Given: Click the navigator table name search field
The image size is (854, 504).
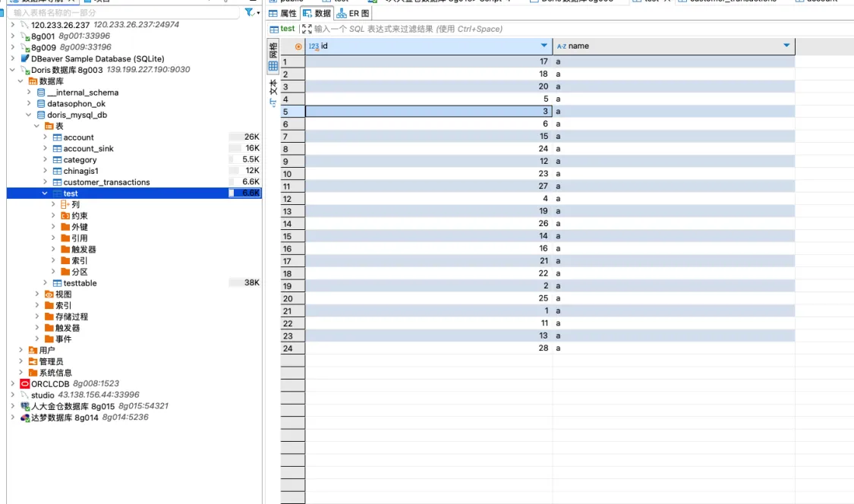Looking at the screenshot, I should coord(124,13).
